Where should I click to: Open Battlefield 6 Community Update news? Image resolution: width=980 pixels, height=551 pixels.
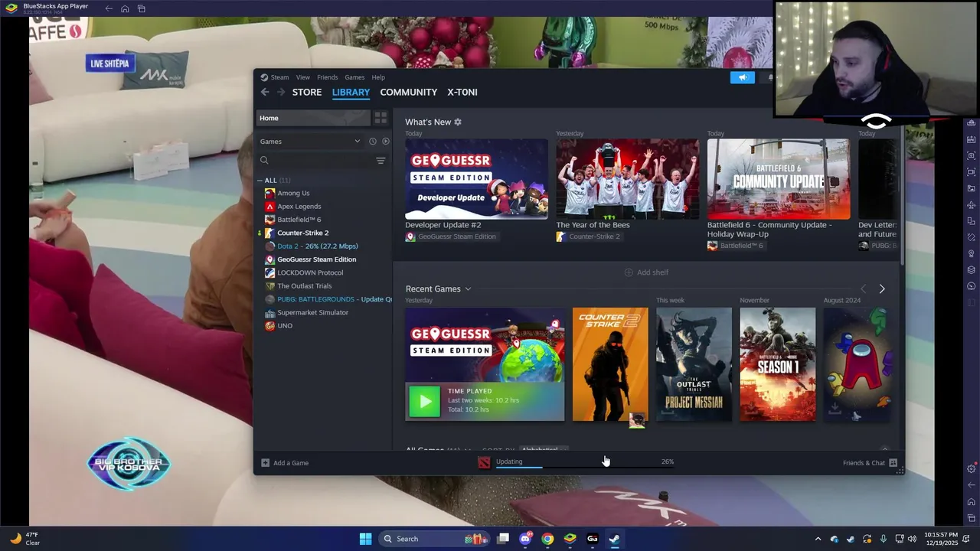tap(779, 179)
